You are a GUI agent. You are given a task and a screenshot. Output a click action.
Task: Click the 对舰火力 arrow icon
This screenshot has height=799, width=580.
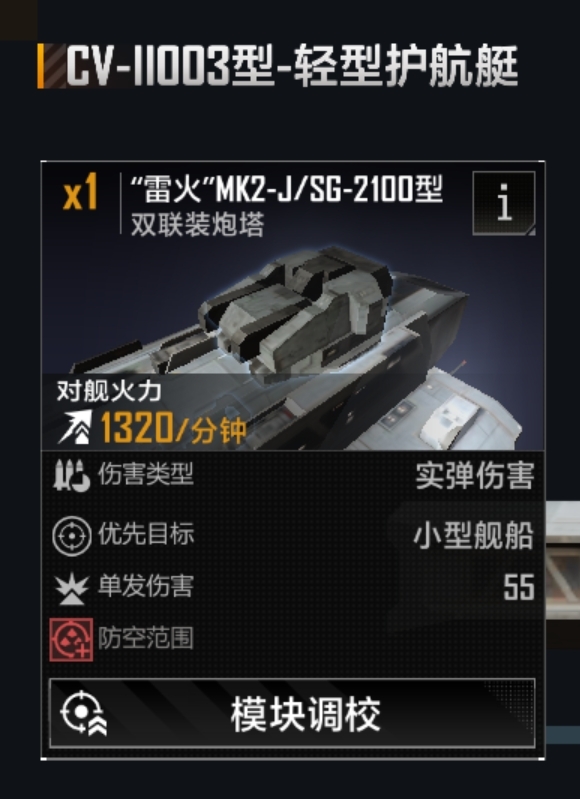click(x=75, y=427)
